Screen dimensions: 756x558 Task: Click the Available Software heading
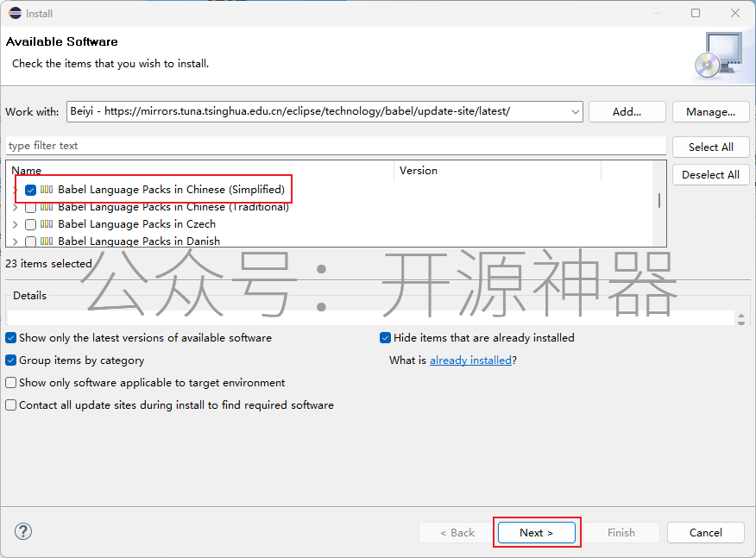coord(62,41)
